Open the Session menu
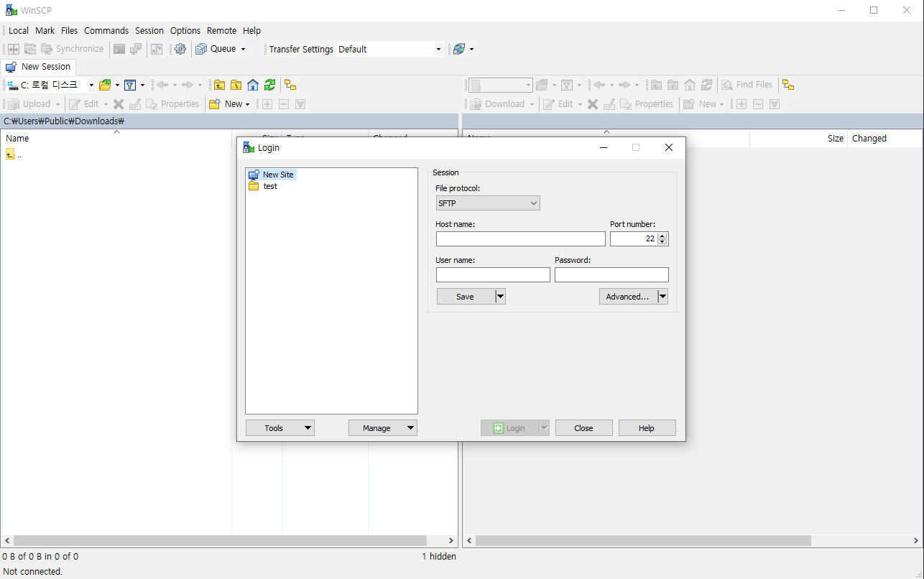 click(x=149, y=30)
